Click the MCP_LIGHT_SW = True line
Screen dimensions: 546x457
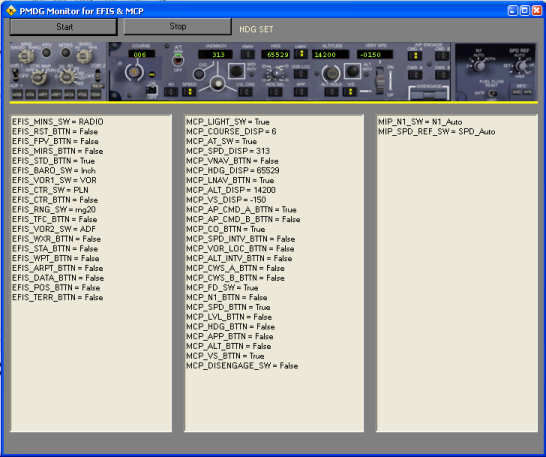click(x=228, y=122)
